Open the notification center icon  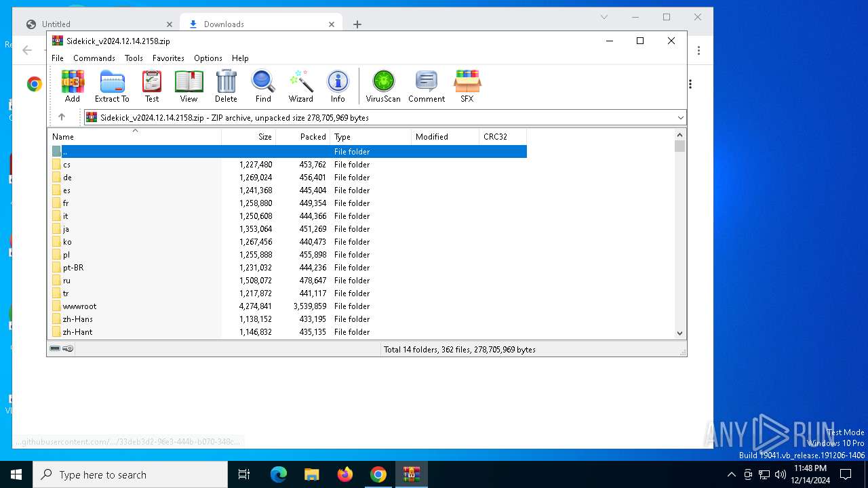click(846, 474)
